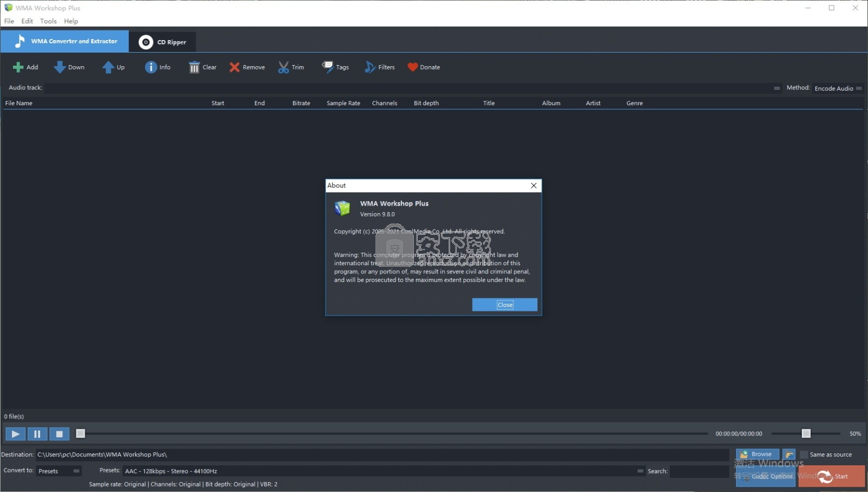Open the Edit menu

[27, 21]
